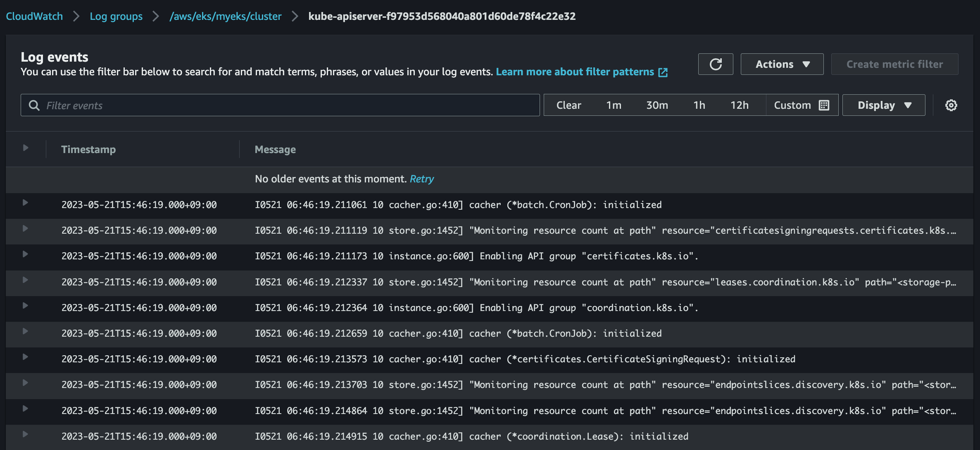Open the Actions dropdown menu
The height and width of the screenshot is (450, 980).
tap(782, 64)
